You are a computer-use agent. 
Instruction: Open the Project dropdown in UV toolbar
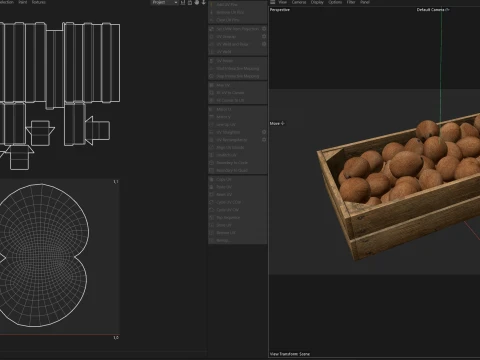click(165, 2)
